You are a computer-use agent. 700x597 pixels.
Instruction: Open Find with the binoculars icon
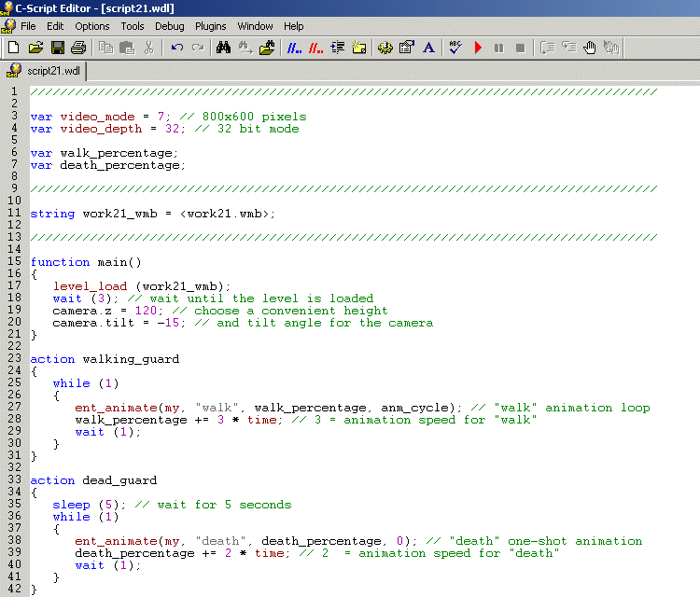point(223,48)
